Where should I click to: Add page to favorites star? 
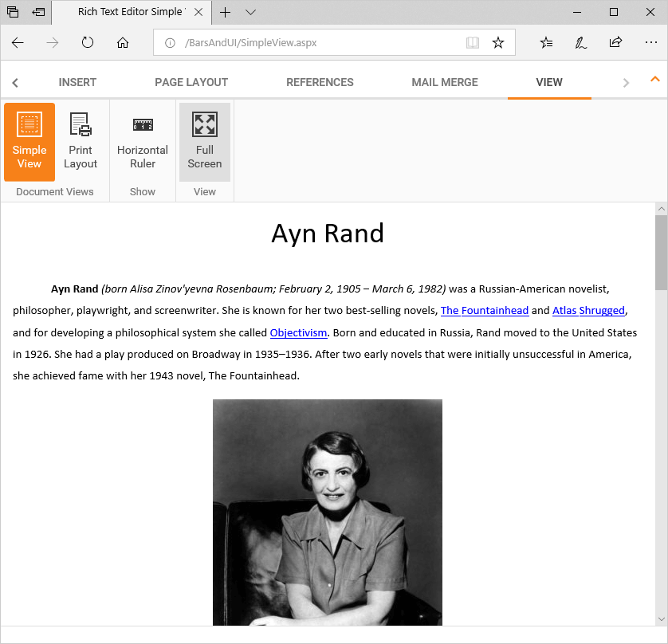click(x=498, y=42)
